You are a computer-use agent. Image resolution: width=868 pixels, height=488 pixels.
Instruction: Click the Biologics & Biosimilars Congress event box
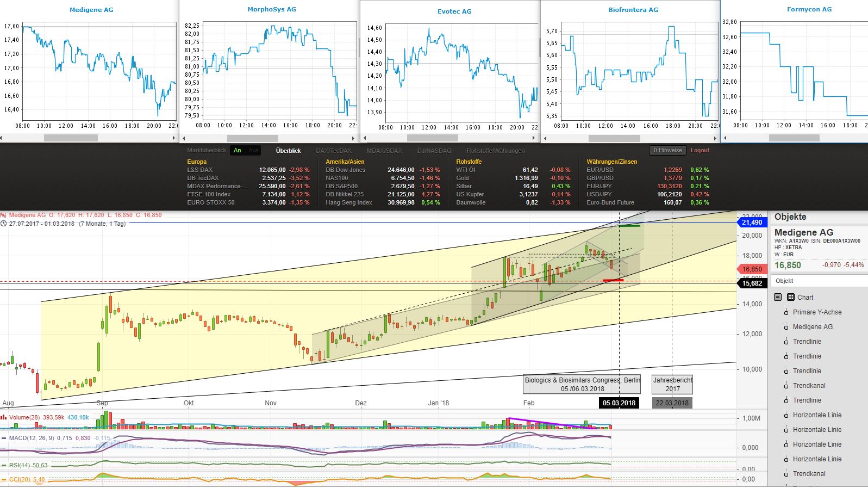click(583, 384)
